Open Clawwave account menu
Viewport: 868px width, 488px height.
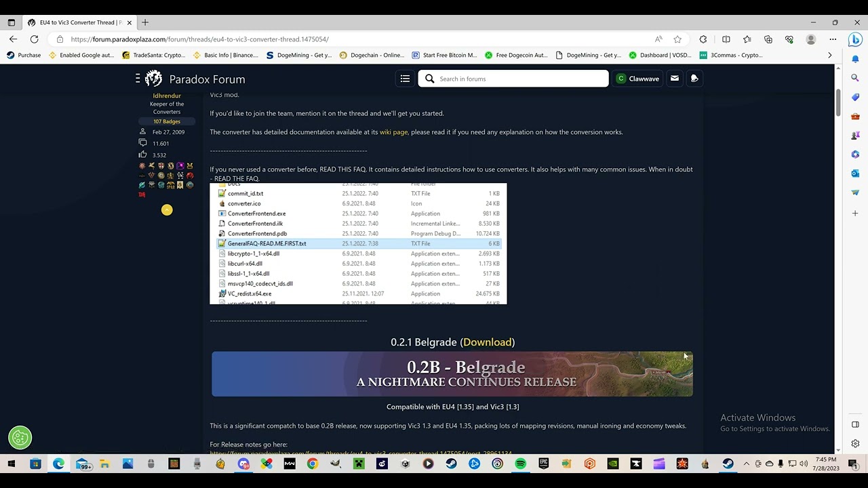tap(637, 79)
